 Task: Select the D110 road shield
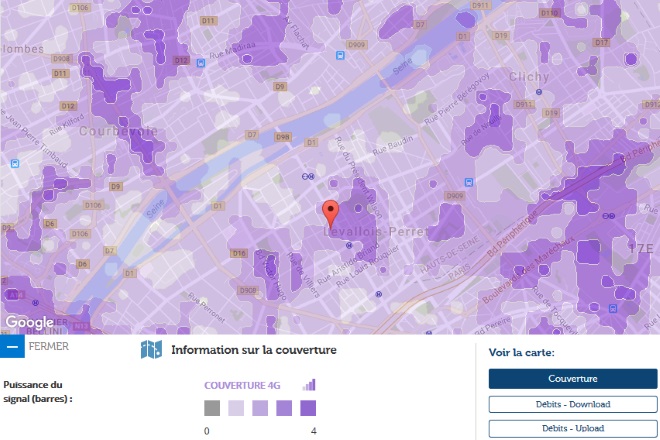549,13
